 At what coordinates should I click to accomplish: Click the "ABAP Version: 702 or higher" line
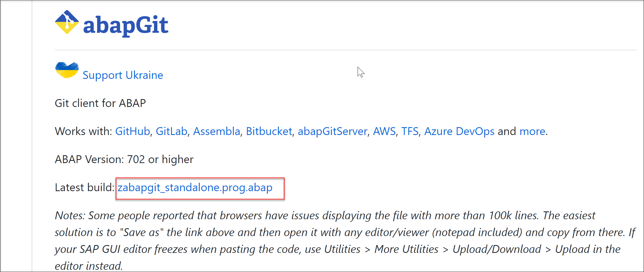[x=124, y=159]
